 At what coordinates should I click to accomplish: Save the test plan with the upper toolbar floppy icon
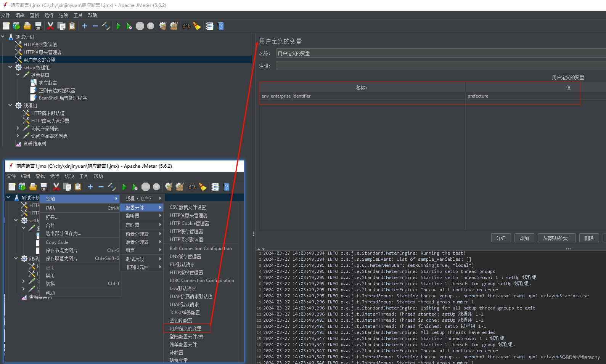click(x=38, y=26)
